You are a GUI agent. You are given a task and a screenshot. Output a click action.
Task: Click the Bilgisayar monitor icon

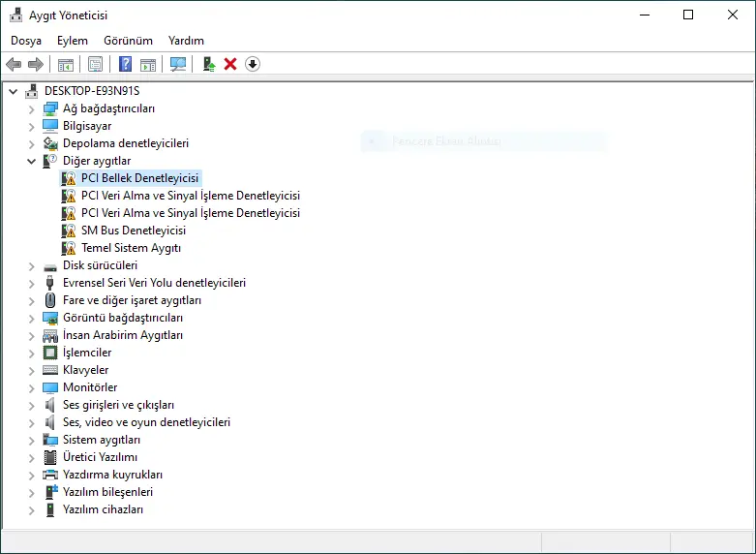tap(50, 126)
